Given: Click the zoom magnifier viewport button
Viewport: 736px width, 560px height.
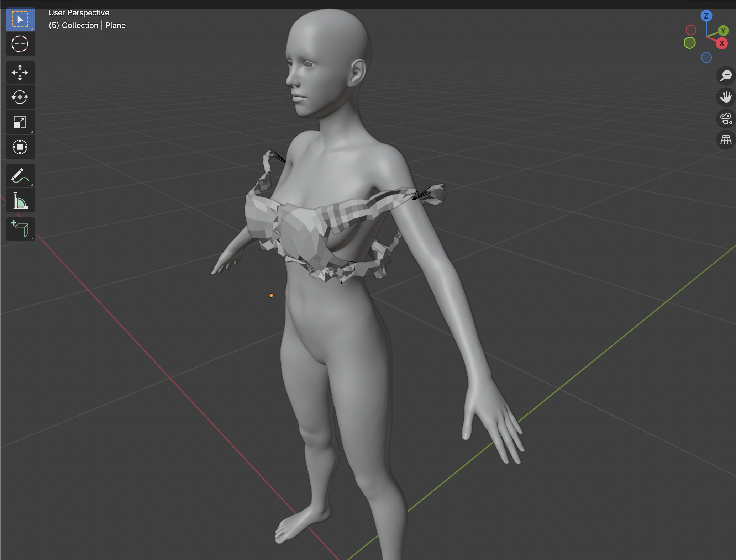Looking at the screenshot, I should (x=726, y=76).
